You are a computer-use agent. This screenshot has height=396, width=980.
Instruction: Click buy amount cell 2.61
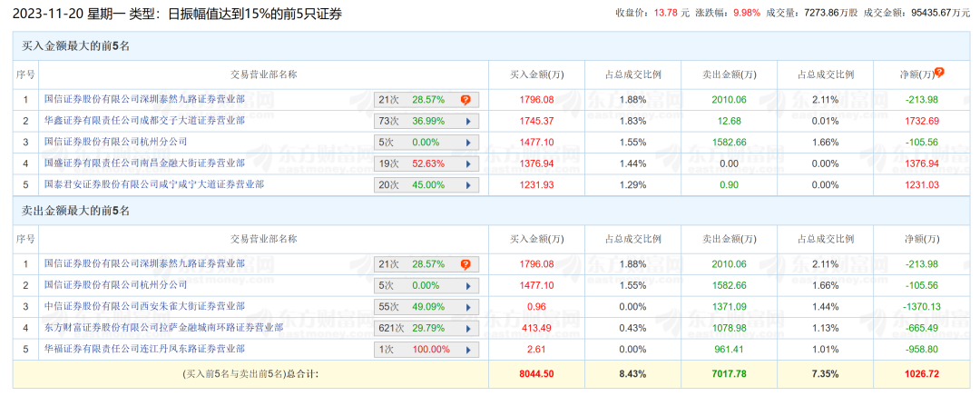pyautogui.click(x=537, y=349)
